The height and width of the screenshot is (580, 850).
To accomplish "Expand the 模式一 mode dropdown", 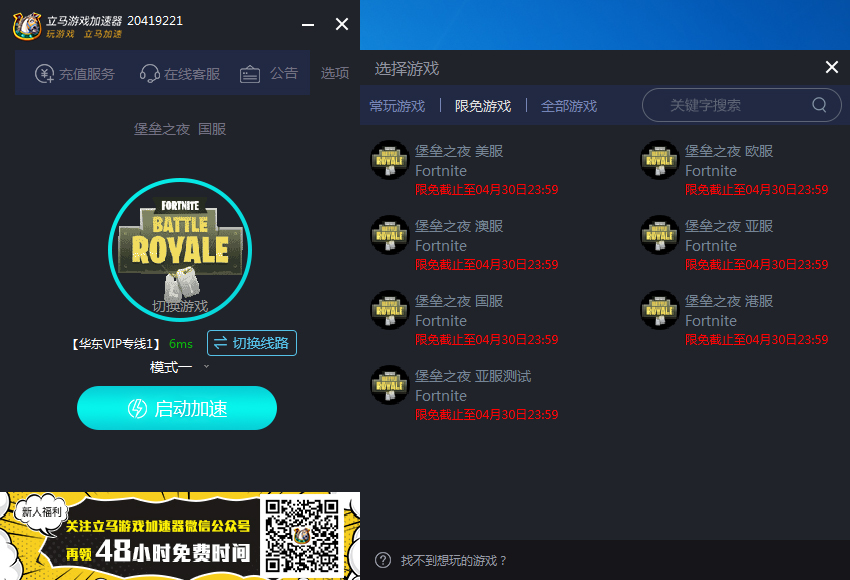I will click(x=180, y=367).
